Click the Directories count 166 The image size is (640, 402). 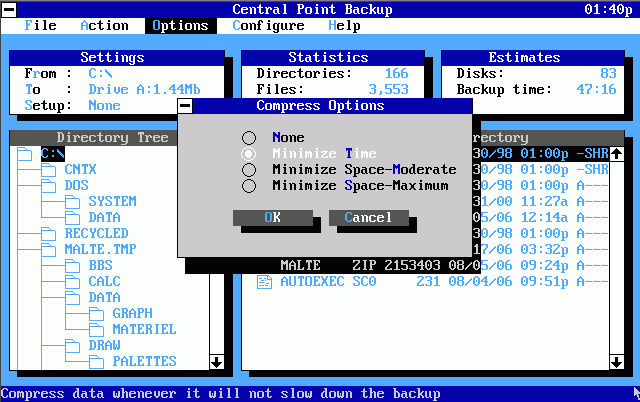[x=396, y=73]
